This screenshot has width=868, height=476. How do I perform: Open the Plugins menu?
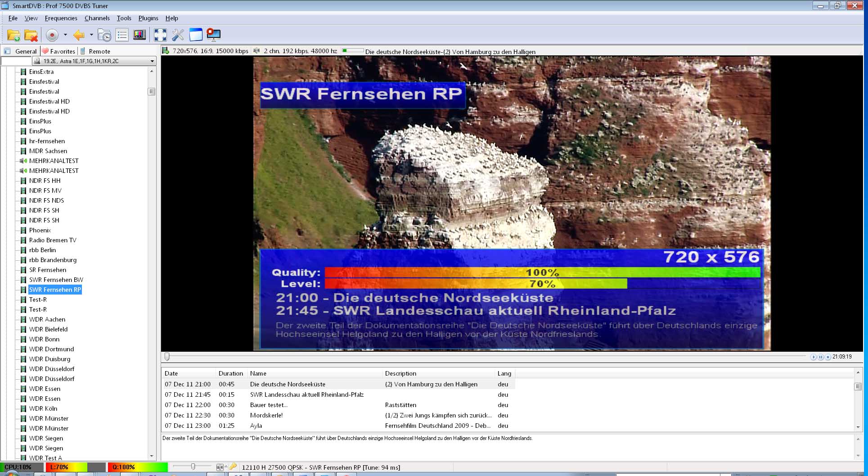148,18
